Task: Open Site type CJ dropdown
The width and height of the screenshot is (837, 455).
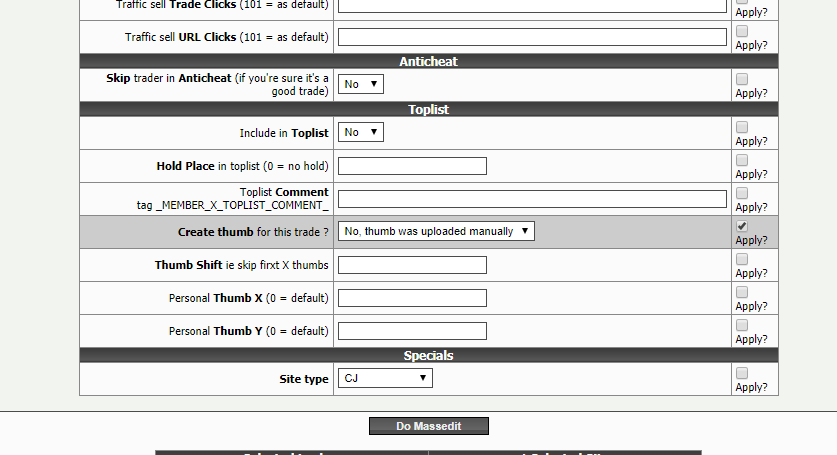Action: pyautogui.click(x=385, y=378)
